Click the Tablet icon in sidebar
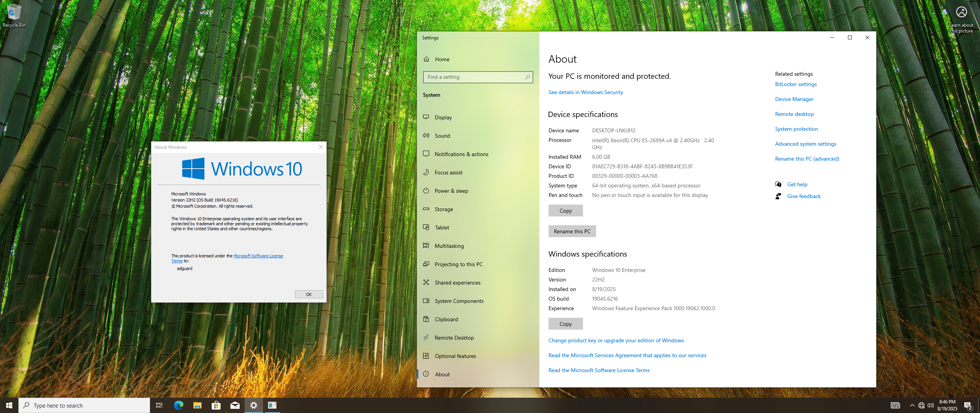This screenshot has width=980, height=413. [x=426, y=228]
